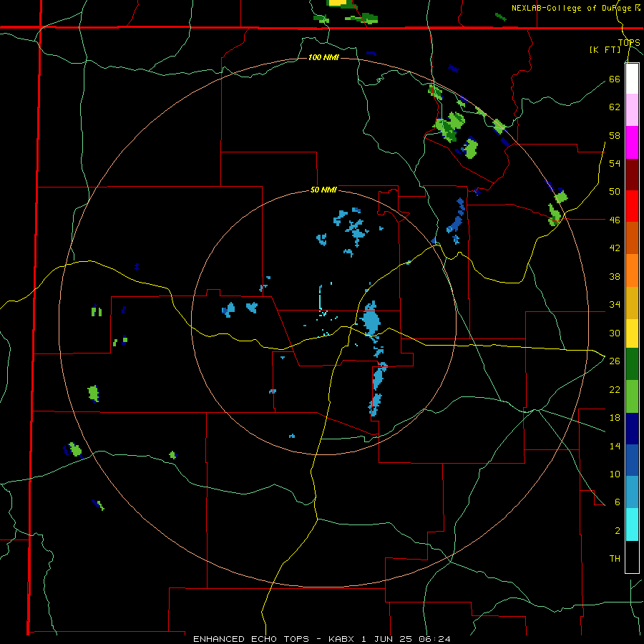Click the gold legend swatch
This screenshot has height=644, width=644.
[632, 303]
